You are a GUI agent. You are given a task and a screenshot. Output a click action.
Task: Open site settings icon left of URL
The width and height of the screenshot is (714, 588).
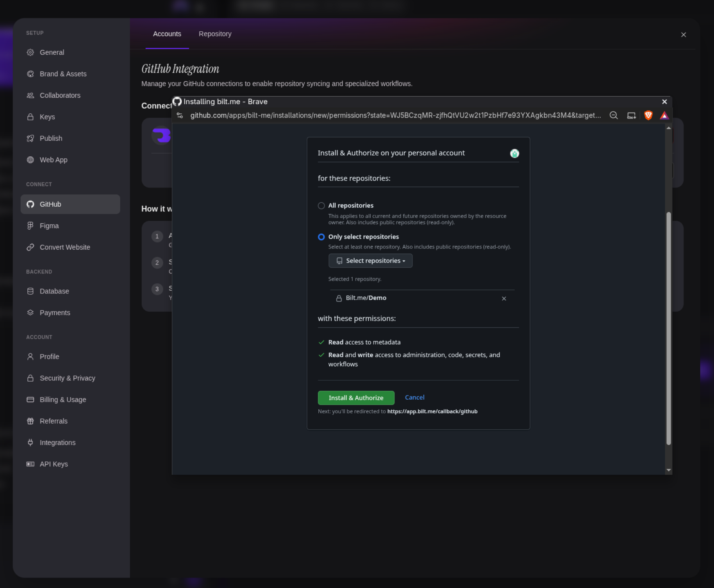click(180, 115)
